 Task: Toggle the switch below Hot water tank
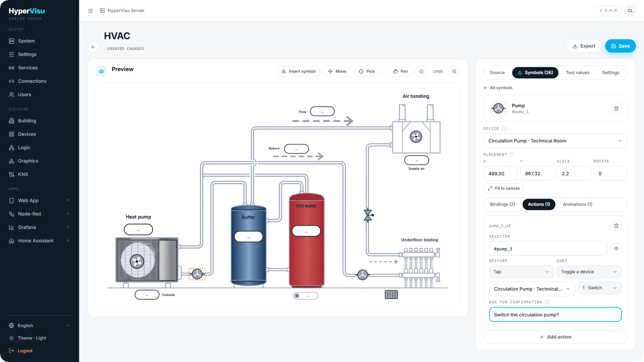306,296
